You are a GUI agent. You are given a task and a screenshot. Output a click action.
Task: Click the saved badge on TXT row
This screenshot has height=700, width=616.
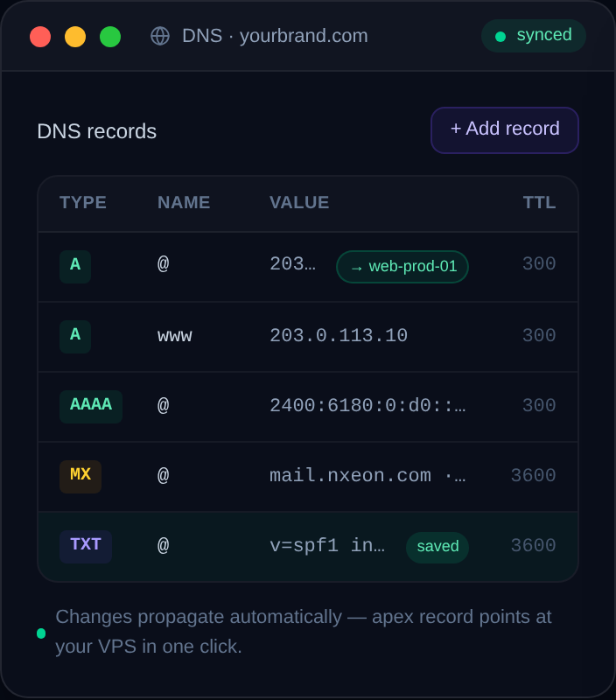(x=437, y=547)
